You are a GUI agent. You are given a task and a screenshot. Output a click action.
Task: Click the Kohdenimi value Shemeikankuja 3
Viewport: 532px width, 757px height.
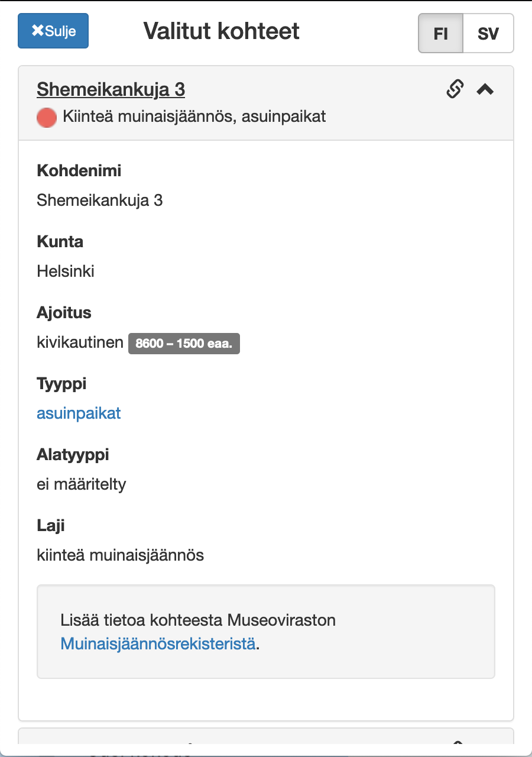[99, 200]
